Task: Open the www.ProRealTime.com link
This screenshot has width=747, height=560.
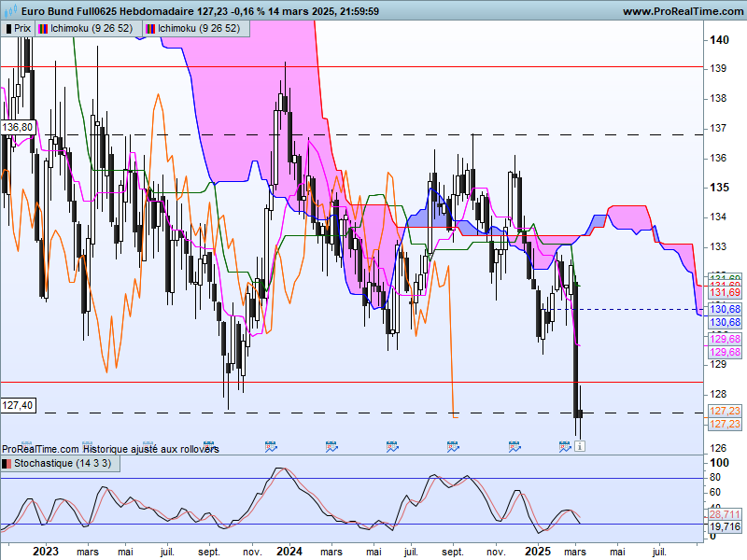Action: (684, 11)
